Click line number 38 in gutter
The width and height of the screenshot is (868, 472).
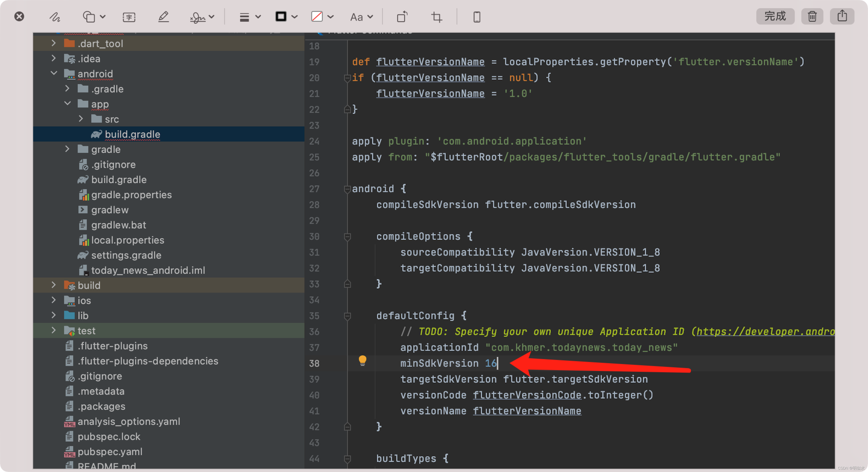click(314, 363)
